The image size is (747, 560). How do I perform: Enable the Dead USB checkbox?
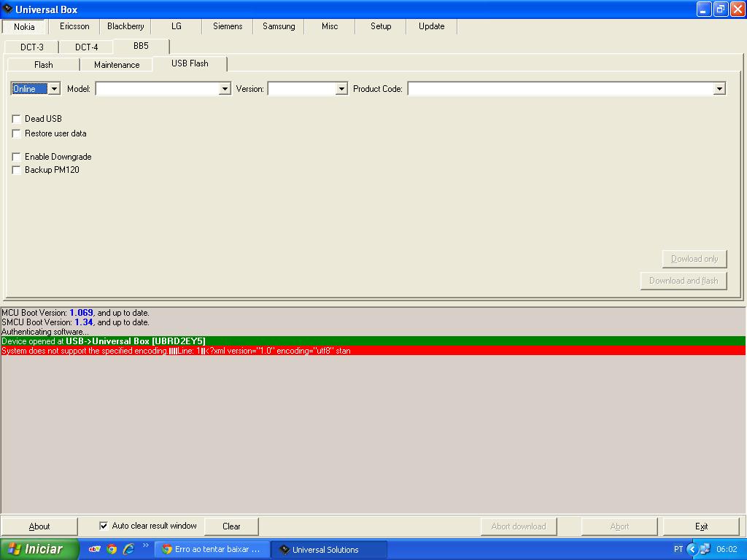click(17, 119)
